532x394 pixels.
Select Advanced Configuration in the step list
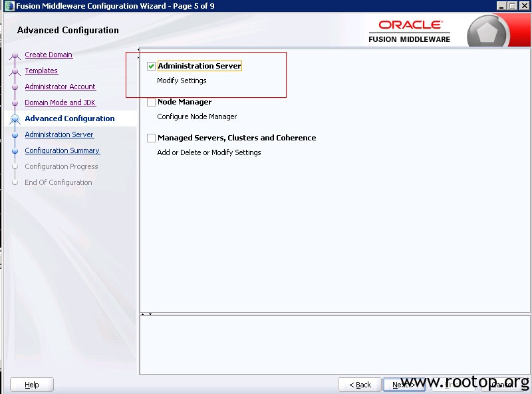click(70, 118)
